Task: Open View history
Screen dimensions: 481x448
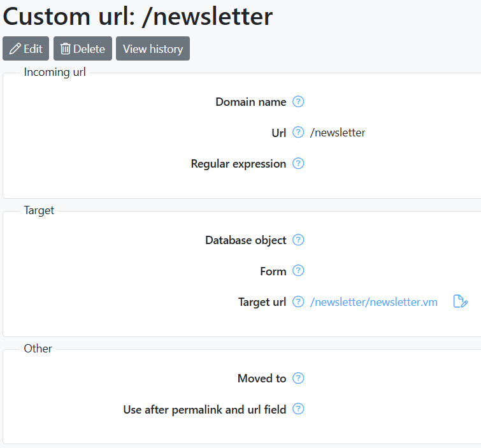Action: (x=153, y=48)
